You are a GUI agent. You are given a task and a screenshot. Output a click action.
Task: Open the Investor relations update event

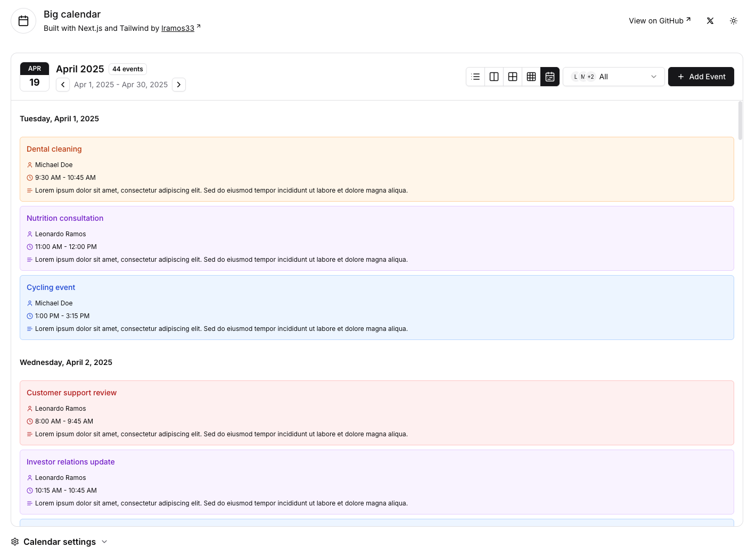click(x=377, y=482)
